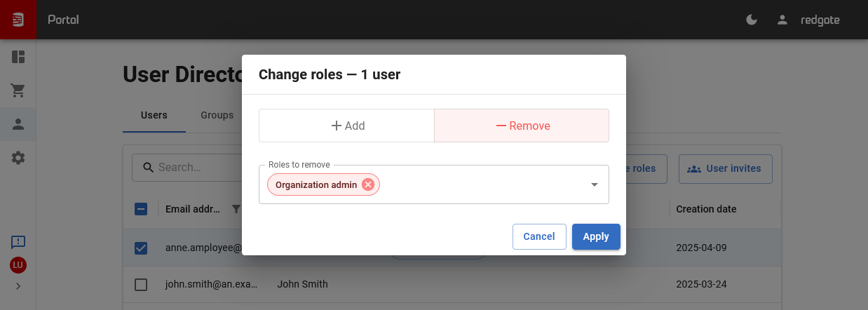This screenshot has width=868, height=310.
Task: Switch to the Users tab
Action: click(x=154, y=115)
